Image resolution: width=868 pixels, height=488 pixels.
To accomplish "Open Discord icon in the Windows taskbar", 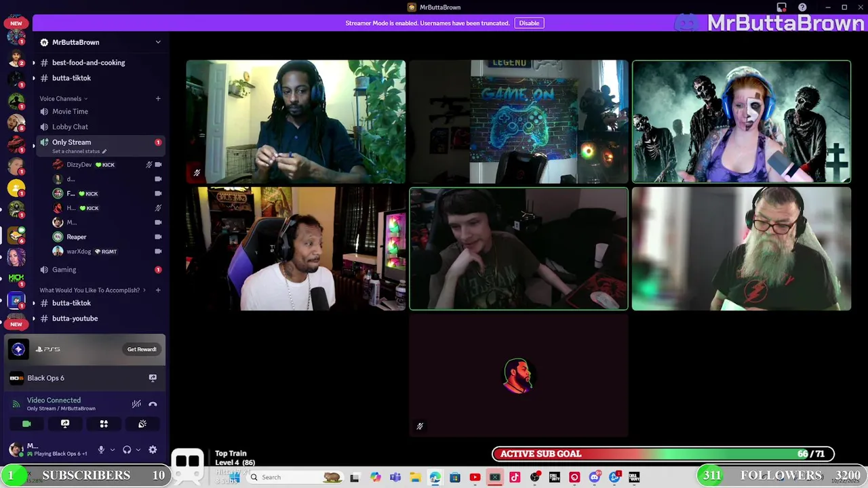I will click(595, 477).
